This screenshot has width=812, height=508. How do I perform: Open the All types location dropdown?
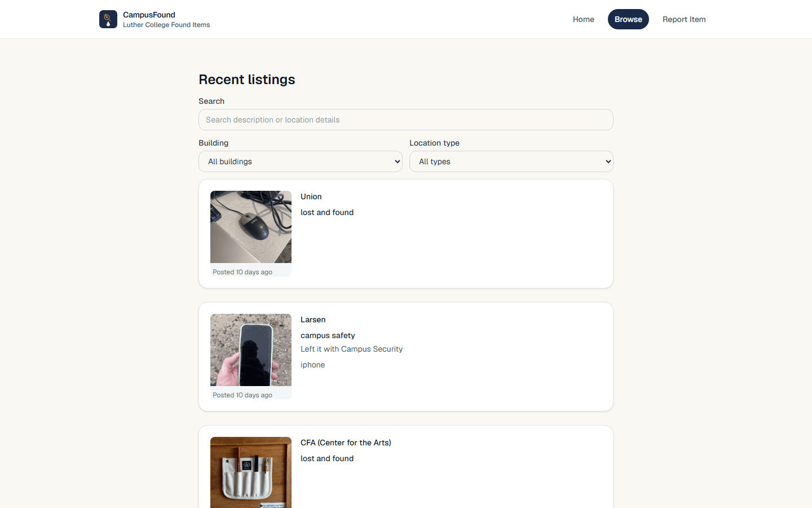point(511,161)
